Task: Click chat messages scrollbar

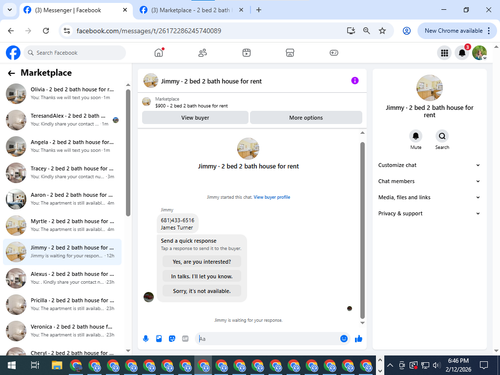Action: (362, 230)
